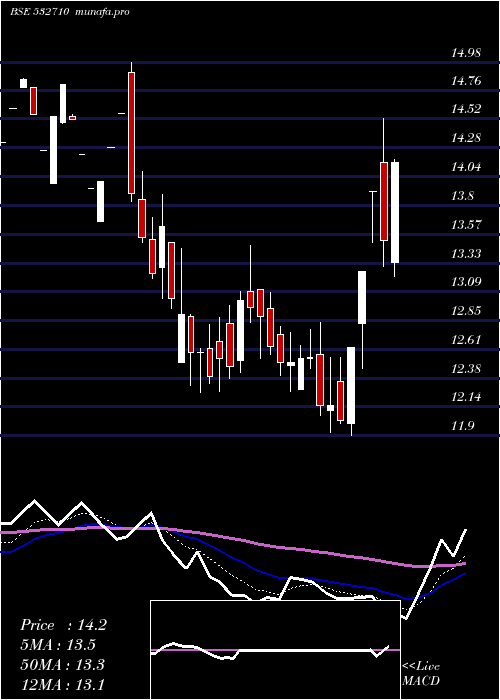Click the 14.76 price axis label
The image size is (500, 700).
click(466, 81)
